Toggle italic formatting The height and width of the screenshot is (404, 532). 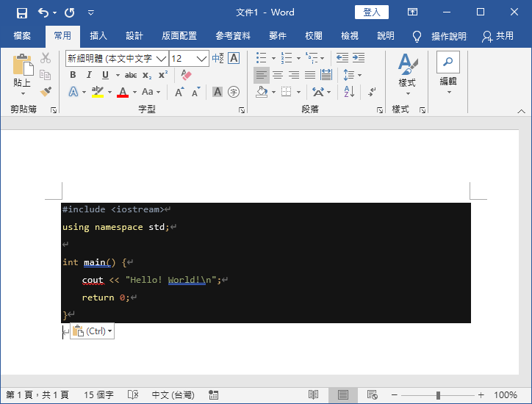tap(89, 75)
